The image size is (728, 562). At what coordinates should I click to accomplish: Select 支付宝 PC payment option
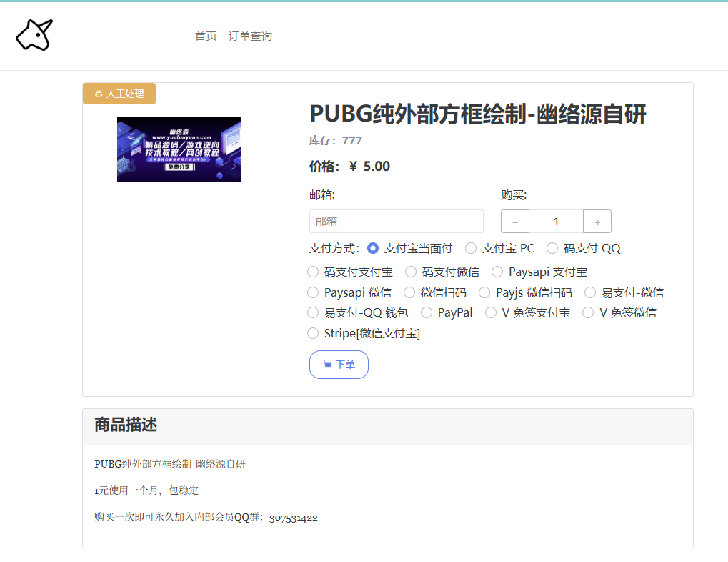point(470,248)
